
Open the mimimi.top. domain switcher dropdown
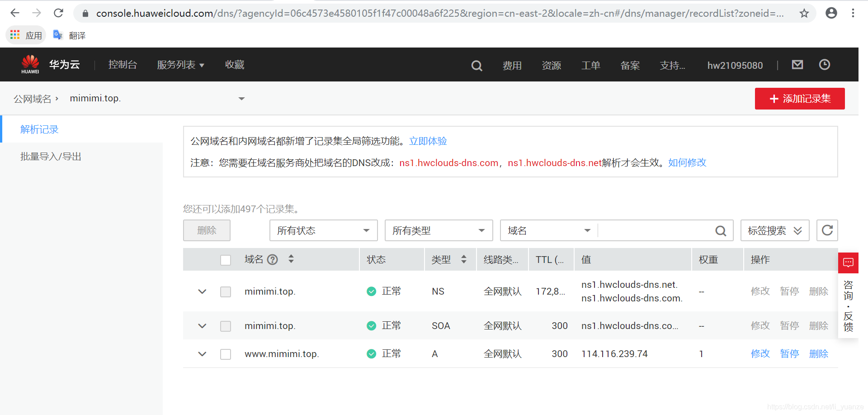pyautogui.click(x=157, y=98)
